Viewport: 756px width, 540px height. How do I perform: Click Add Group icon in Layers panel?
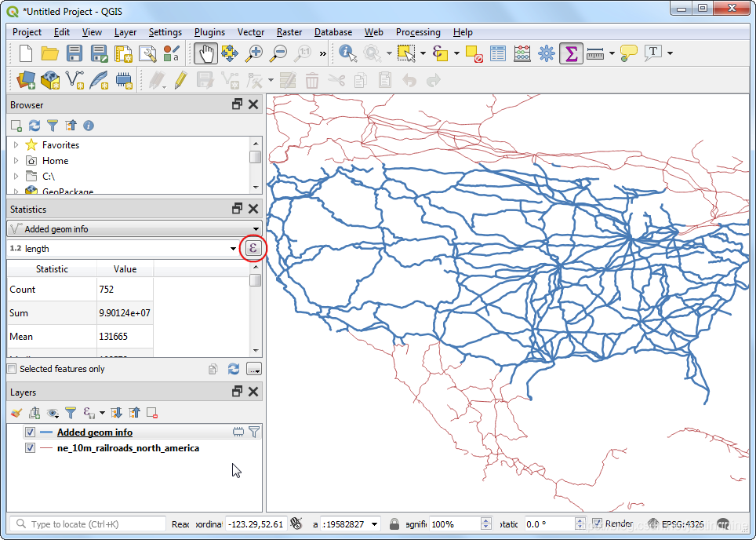coord(35,413)
